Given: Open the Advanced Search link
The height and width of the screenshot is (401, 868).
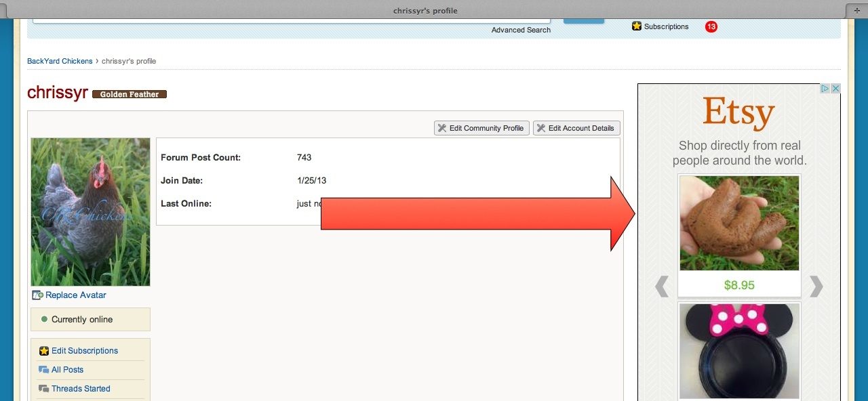Looking at the screenshot, I should click(521, 30).
